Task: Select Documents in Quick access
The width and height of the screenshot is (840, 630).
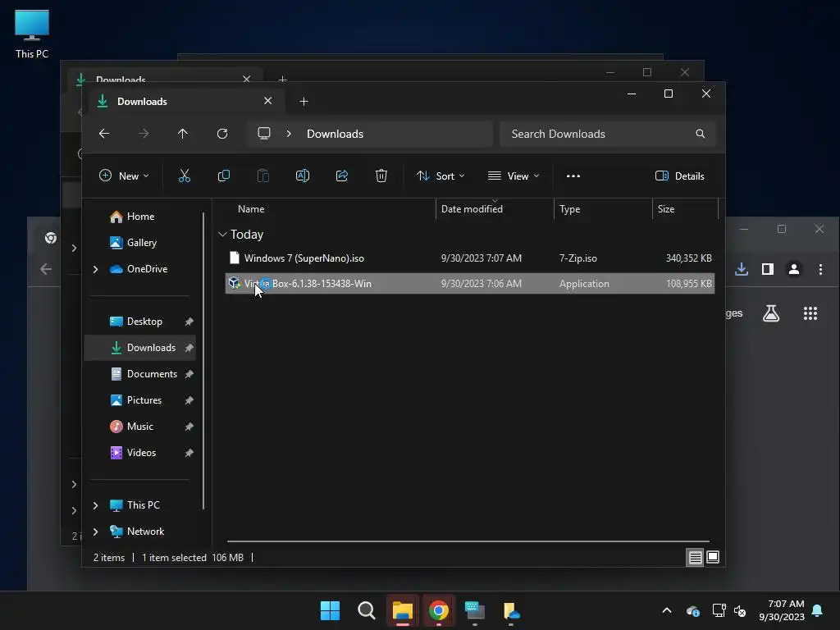Action: [140, 374]
